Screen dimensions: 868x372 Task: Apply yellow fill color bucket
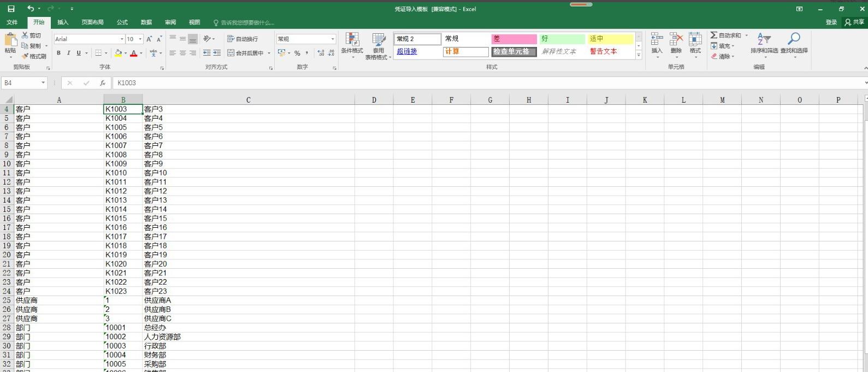[118, 53]
